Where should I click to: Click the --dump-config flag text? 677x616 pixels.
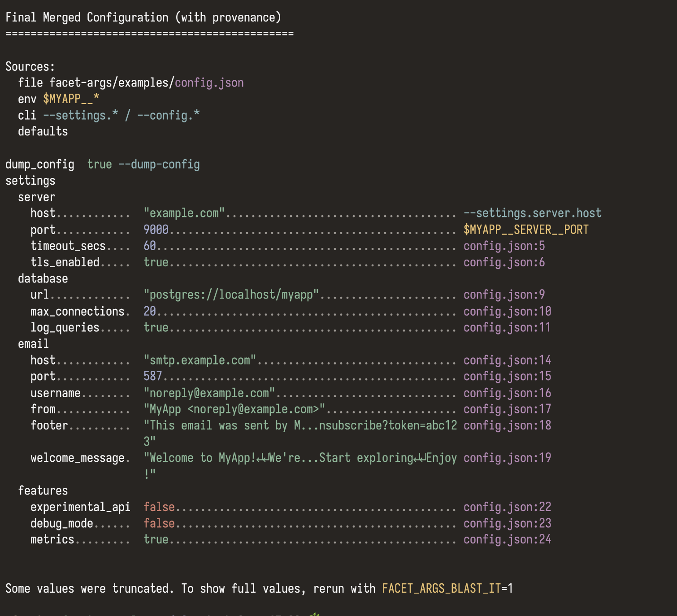click(x=160, y=164)
